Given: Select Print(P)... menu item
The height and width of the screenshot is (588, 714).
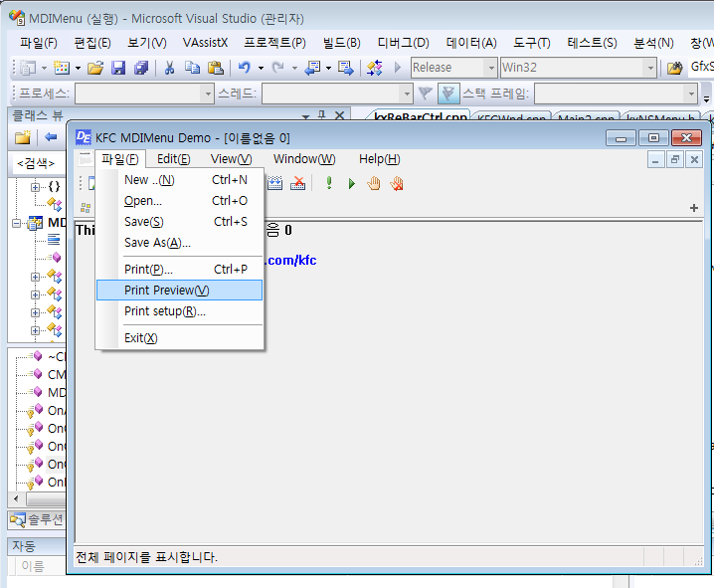Looking at the screenshot, I should (x=180, y=270).
